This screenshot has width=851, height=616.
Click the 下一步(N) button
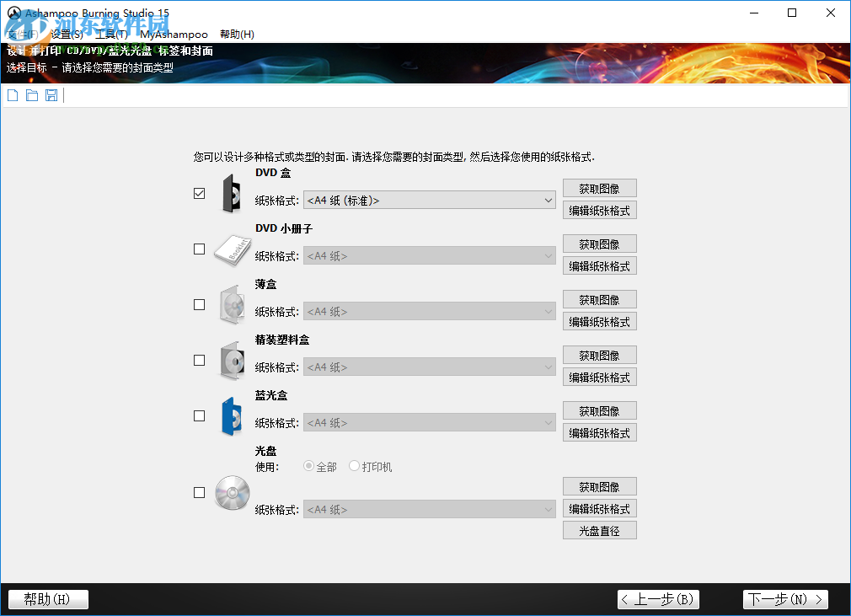click(784, 599)
